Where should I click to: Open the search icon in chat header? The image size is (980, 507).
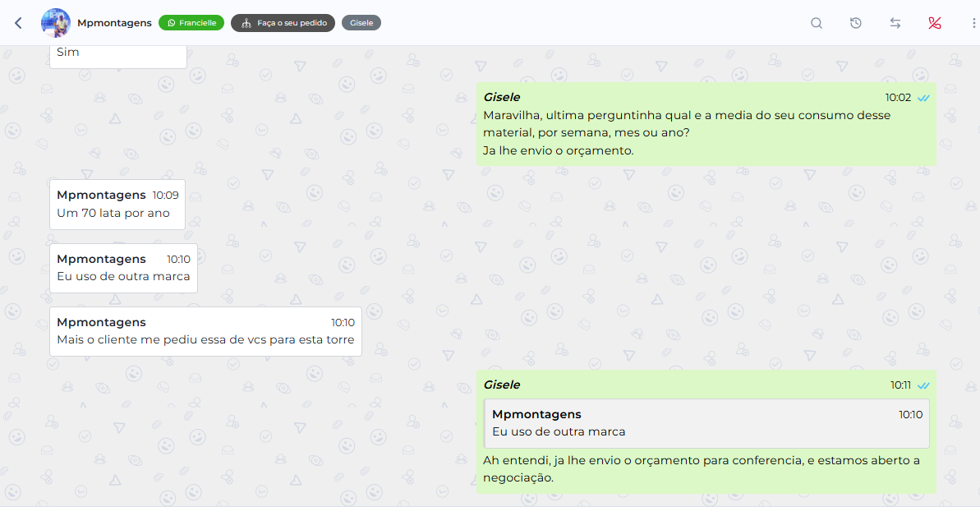(817, 23)
